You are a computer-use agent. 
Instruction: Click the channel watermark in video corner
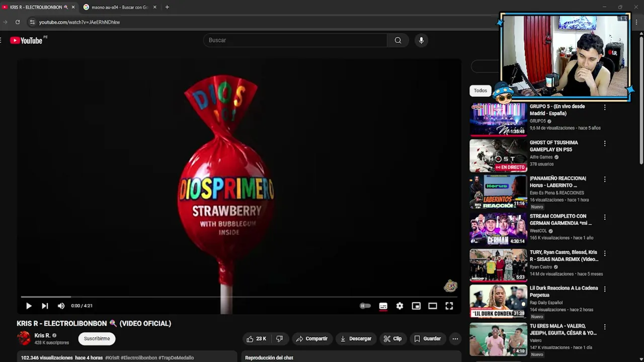point(450,286)
